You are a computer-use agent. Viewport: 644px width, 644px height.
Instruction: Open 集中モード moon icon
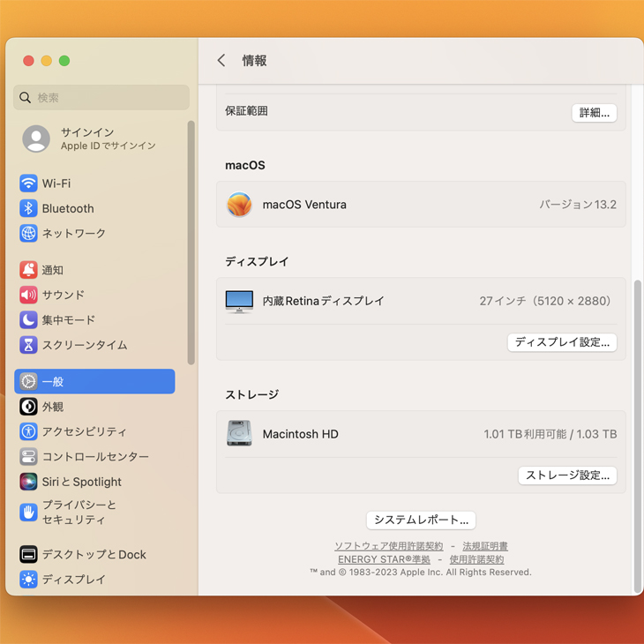pyautogui.click(x=28, y=320)
